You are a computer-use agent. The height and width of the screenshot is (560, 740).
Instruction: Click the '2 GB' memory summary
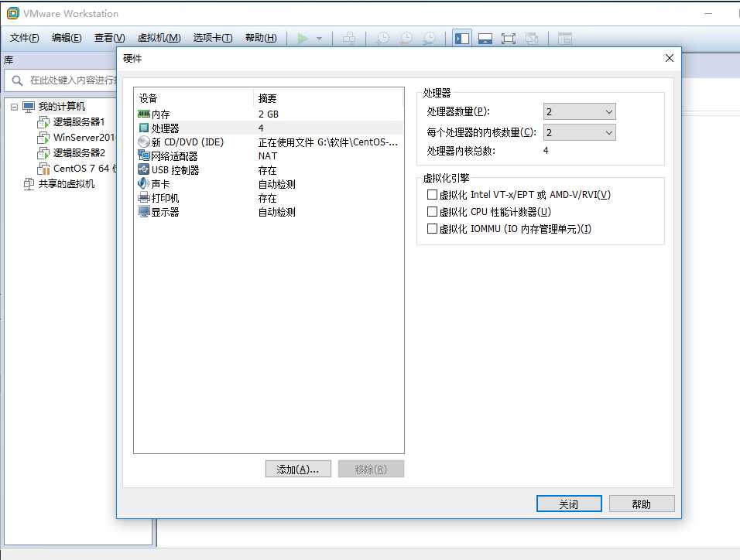click(x=268, y=114)
